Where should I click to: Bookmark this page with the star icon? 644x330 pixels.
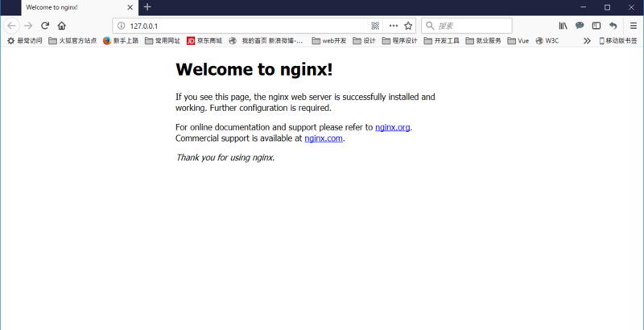(x=408, y=26)
